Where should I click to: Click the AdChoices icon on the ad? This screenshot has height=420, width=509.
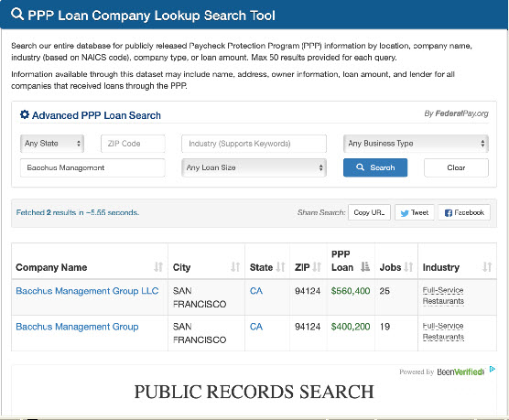[493, 369]
